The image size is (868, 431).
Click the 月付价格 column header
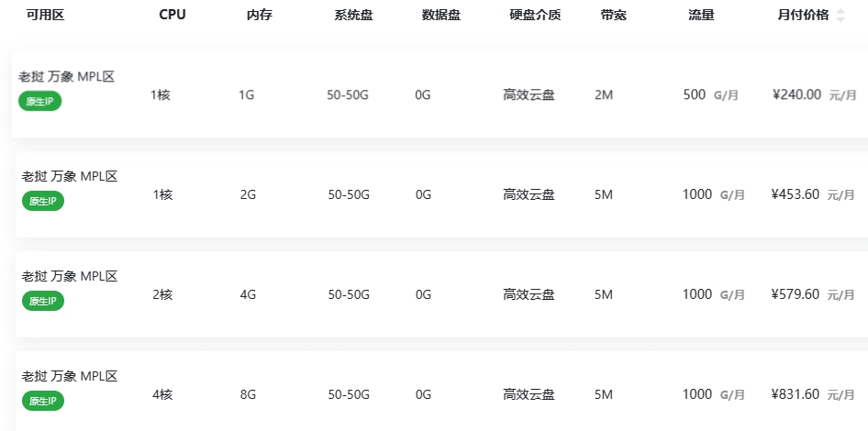(803, 15)
